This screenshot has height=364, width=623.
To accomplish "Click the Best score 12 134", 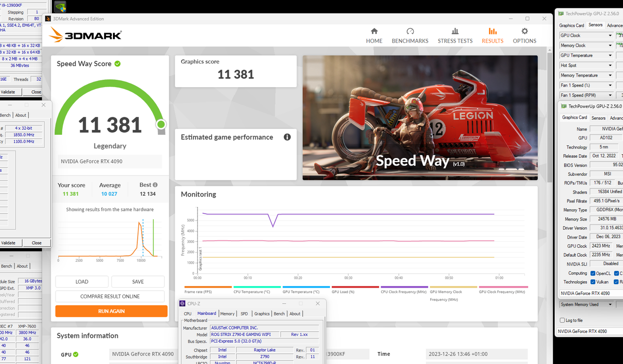I will click(148, 194).
